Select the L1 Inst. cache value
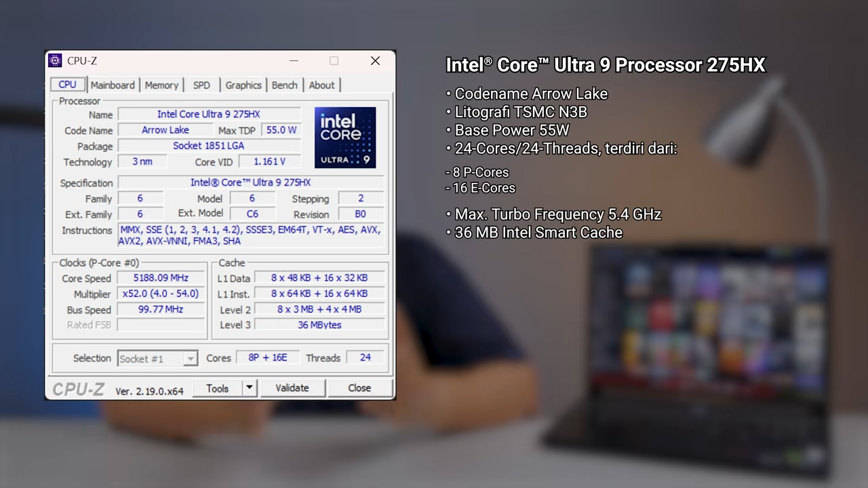The width and height of the screenshot is (868, 488). [x=319, y=293]
